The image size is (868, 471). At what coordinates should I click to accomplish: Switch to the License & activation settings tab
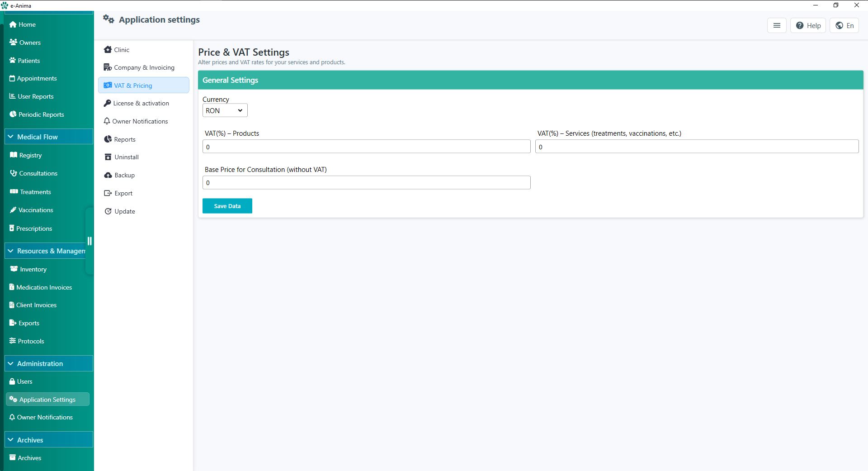pos(141,103)
